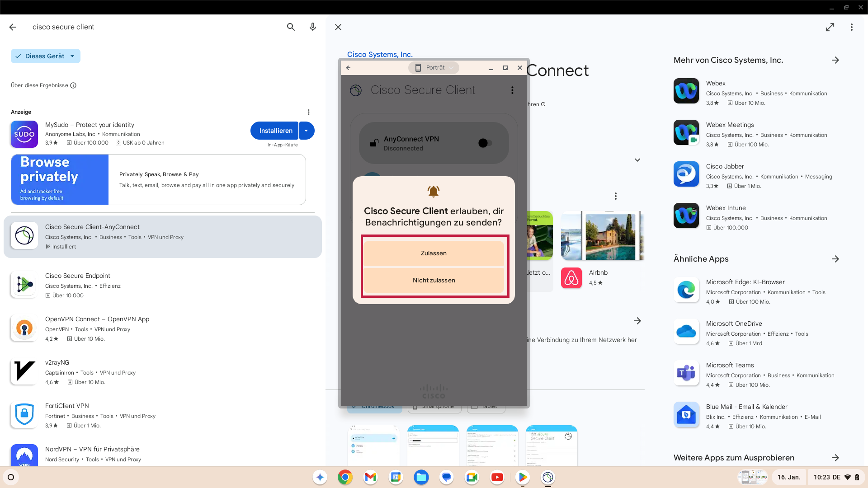Viewport: 868px width, 488px height.
Task: Start voice search with microphone icon
Action: (x=313, y=27)
